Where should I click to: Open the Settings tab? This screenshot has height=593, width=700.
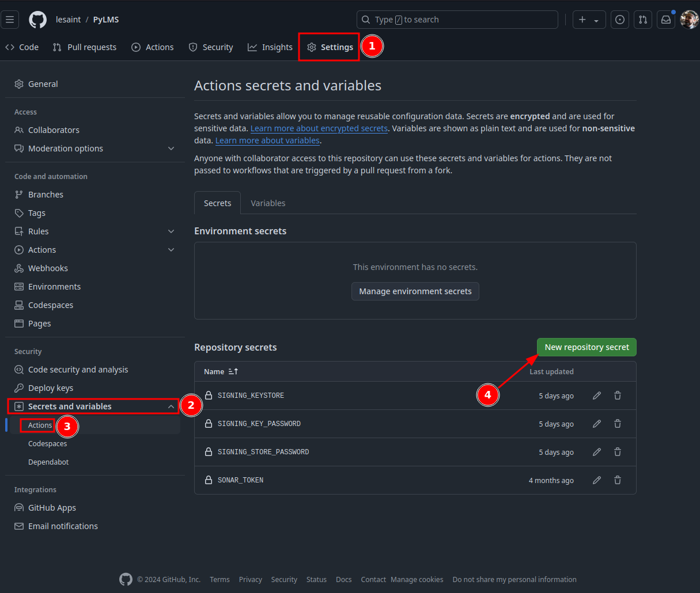(330, 47)
